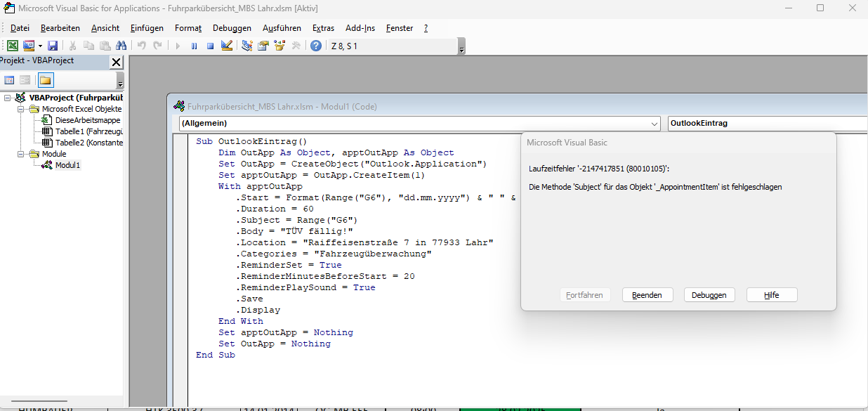The height and width of the screenshot is (411, 868).
Task: Close the Projekt - VBAProject panel
Action: (x=117, y=62)
